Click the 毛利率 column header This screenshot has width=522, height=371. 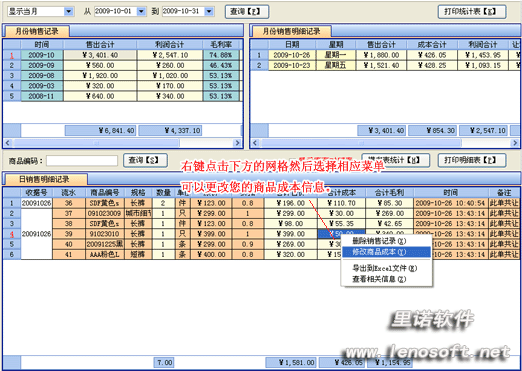click(x=221, y=45)
